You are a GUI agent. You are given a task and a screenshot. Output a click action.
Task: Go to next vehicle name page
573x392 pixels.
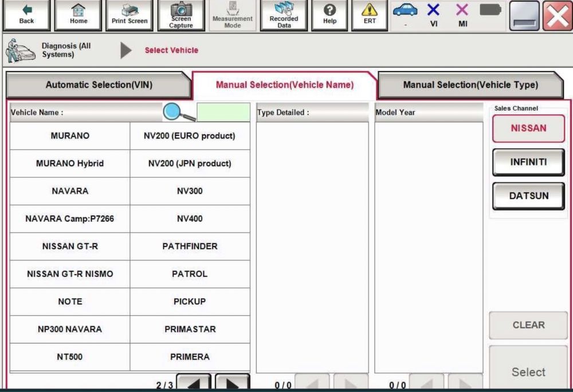pyautogui.click(x=233, y=382)
